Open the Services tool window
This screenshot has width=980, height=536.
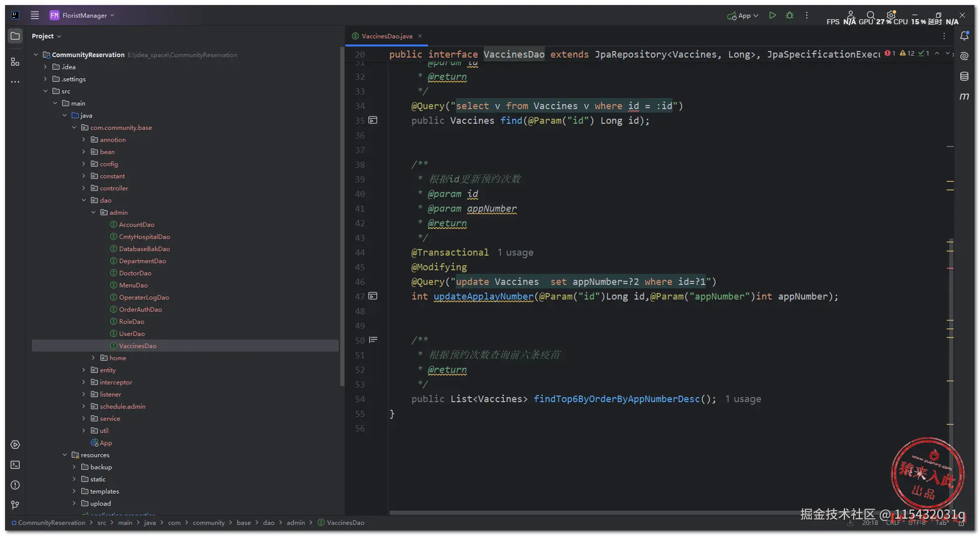coord(15,445)
